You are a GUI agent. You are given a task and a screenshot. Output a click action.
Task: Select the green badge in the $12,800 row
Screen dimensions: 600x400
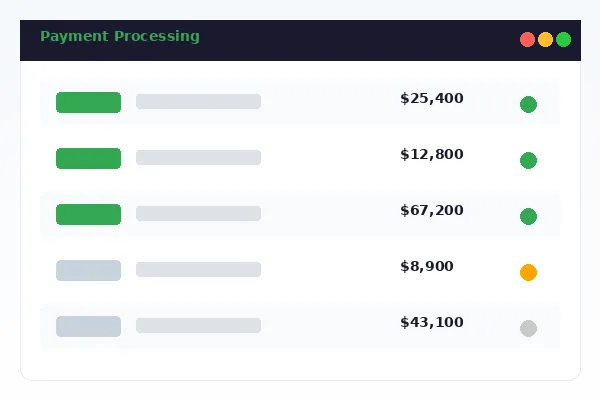tap(88, 158)
